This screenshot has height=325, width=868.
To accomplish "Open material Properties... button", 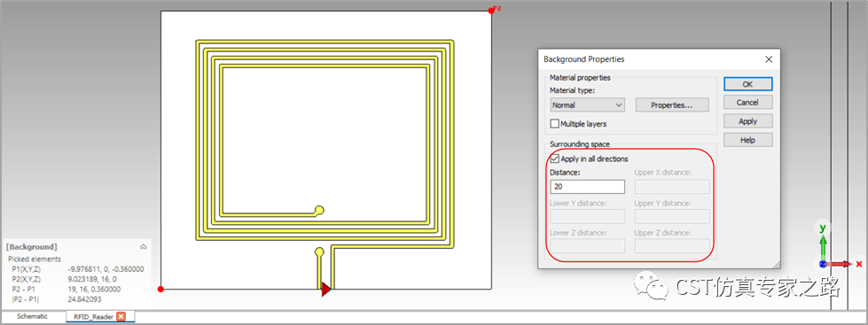I will (x=672, y=105).
